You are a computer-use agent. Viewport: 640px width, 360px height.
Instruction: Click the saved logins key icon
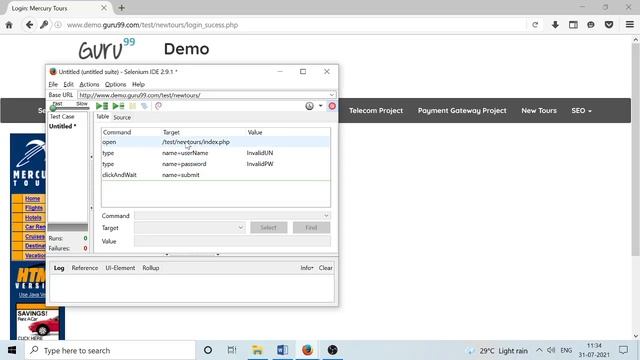point(44,25)
